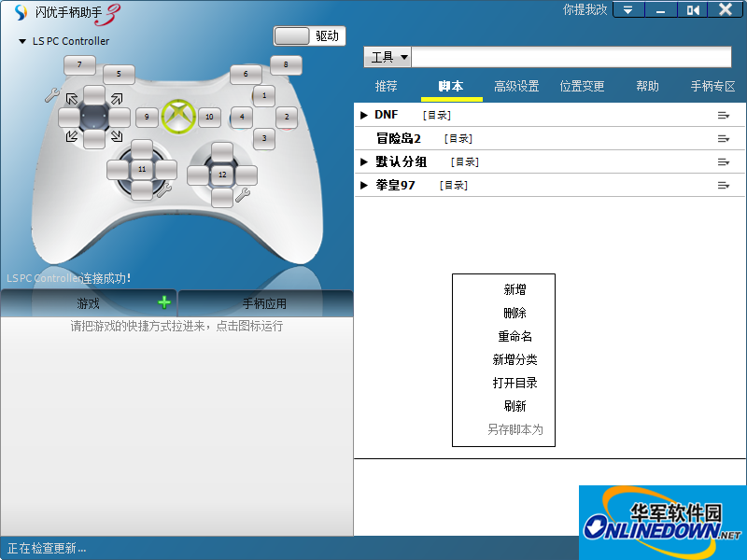747x560 pixels.
Task: Expand the LS PC Controller device dropdown
Action: coord(22,42)
